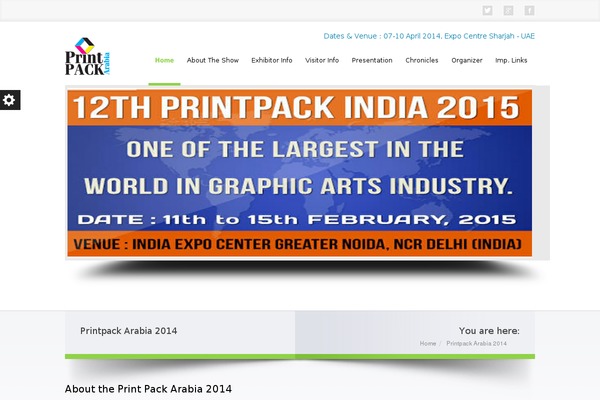
Task: Click Home in the breadcrumb
Action: (x=428, y=343)
